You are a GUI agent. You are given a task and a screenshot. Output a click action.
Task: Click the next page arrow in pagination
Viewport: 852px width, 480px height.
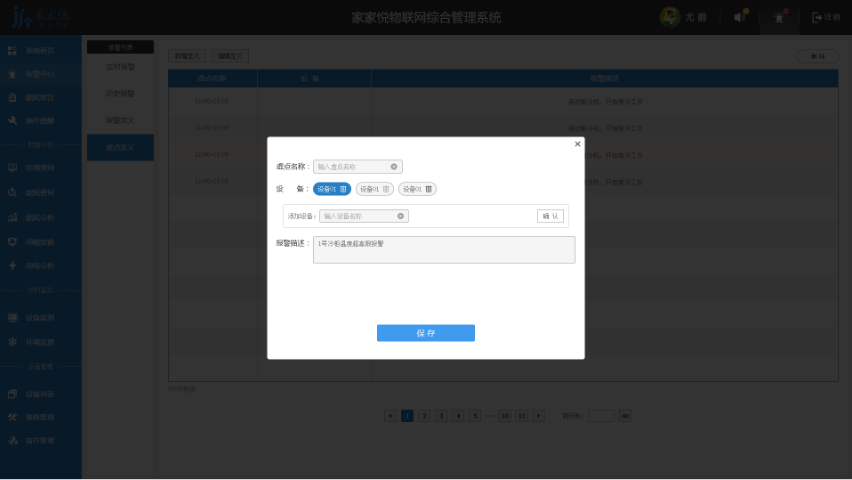point(540,415)
